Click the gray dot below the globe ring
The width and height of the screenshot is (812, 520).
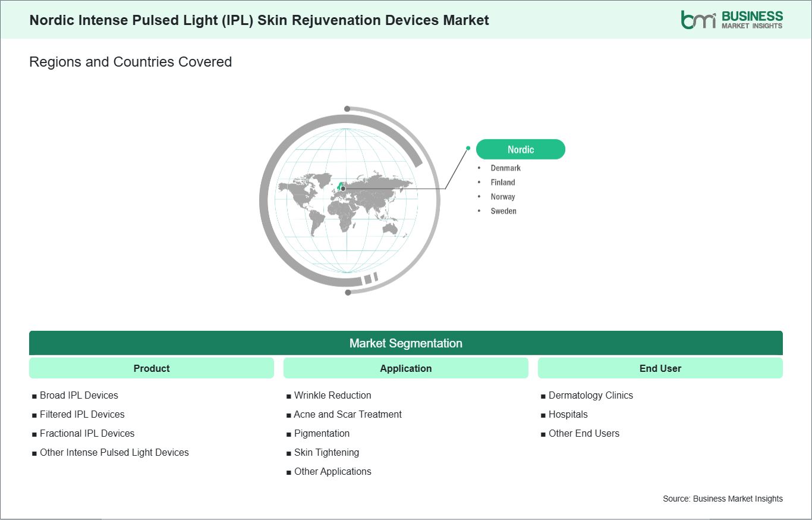348,292
